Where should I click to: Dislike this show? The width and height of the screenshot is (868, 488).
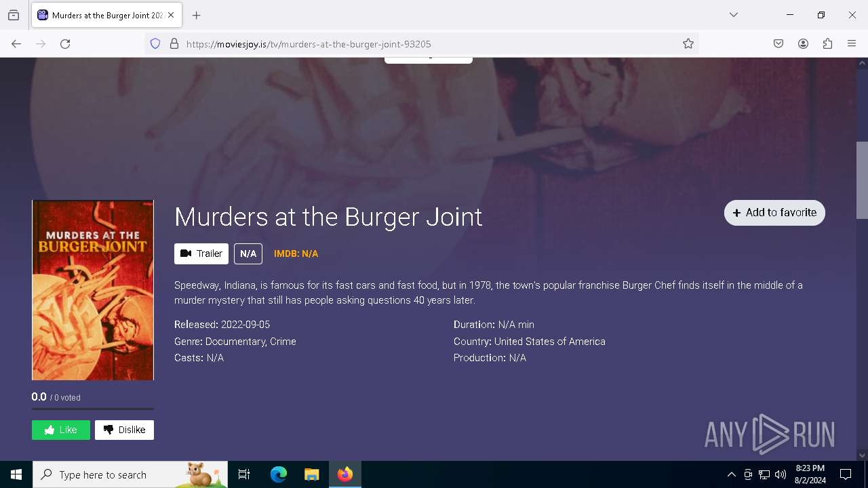click(125, 430)
